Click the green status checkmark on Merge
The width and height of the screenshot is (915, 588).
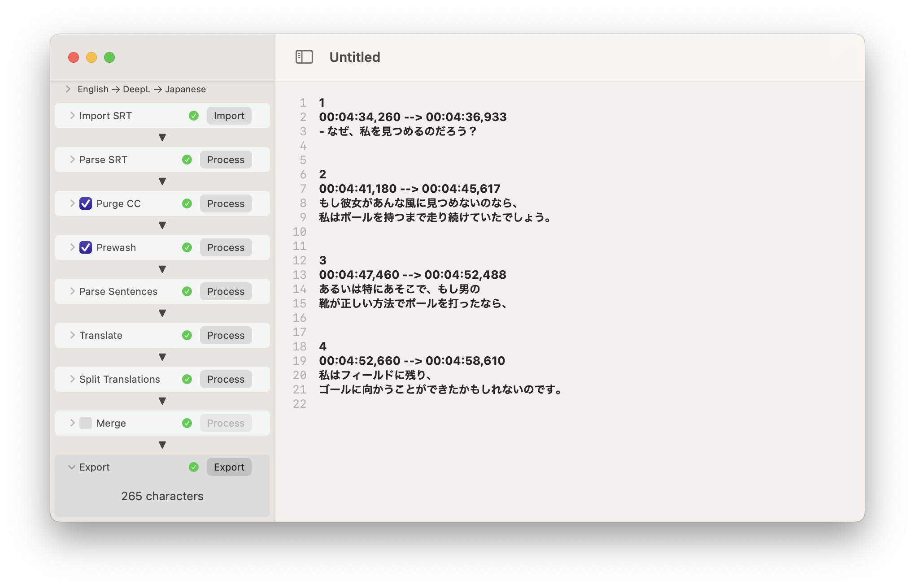click(x=187, y=423)
